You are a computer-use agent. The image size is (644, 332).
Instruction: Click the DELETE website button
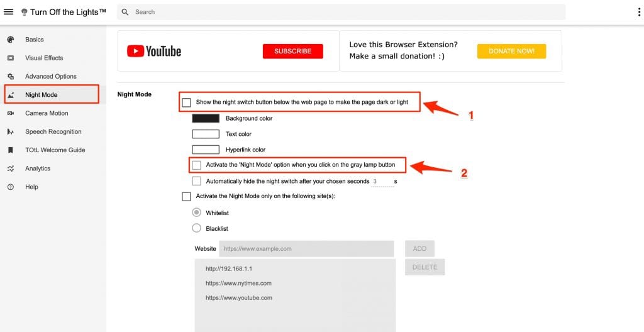click(425, 267)
